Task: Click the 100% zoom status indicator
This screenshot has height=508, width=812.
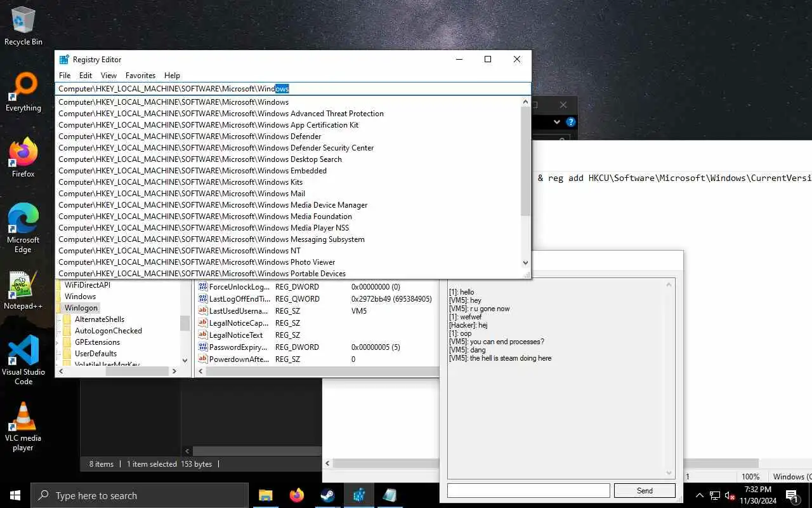Action: coord(750,476)
